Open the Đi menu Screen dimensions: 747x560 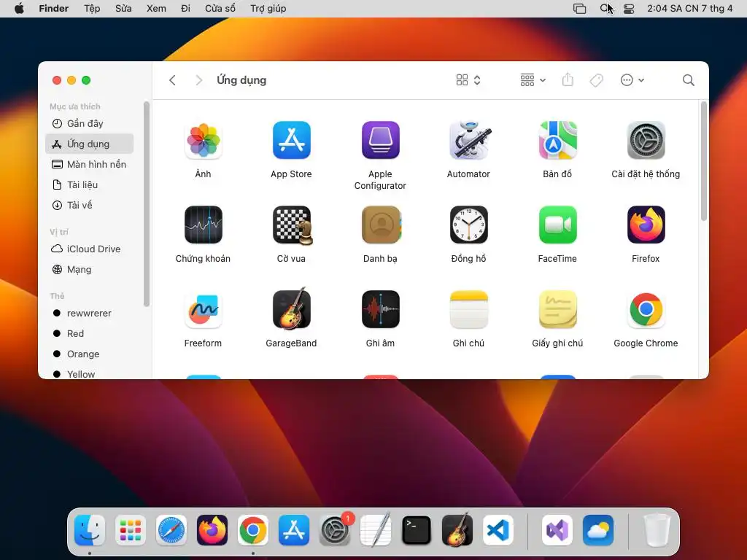coord(186,8)
